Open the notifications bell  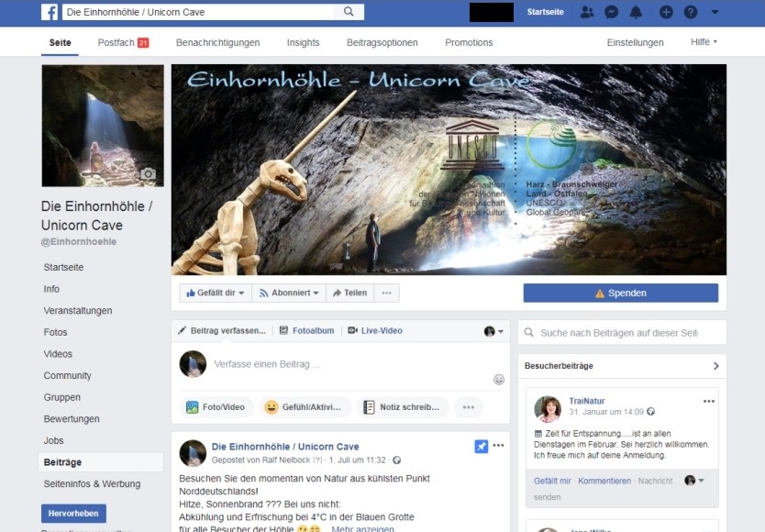(636, 12)
